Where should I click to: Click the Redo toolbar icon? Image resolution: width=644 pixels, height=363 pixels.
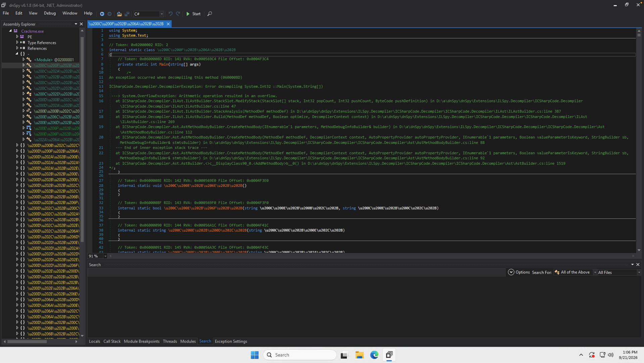(178, 14)
